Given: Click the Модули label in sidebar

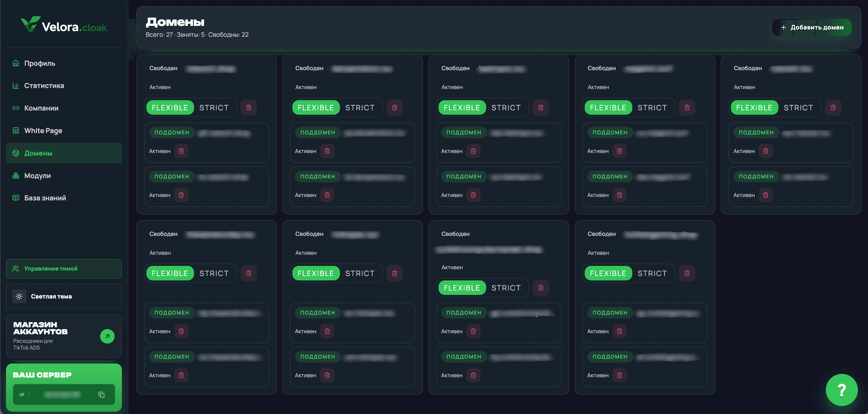Looking at the screenshot, I should tap(38, 175).
